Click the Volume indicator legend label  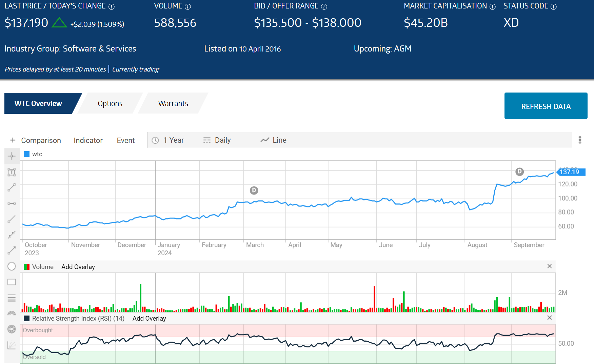43,267
